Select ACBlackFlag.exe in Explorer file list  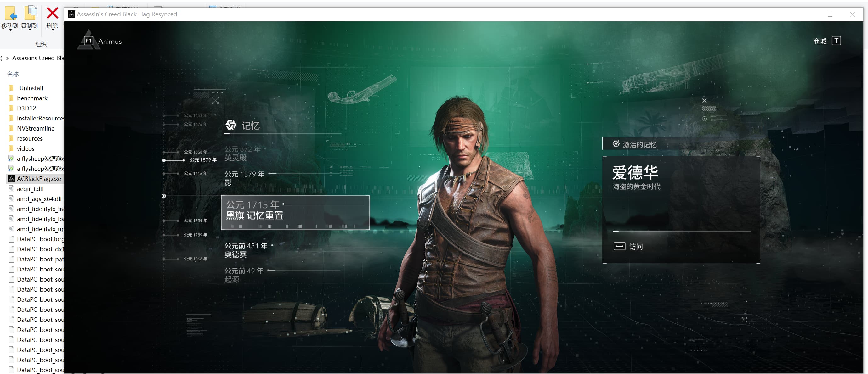(x=35, y=179)
